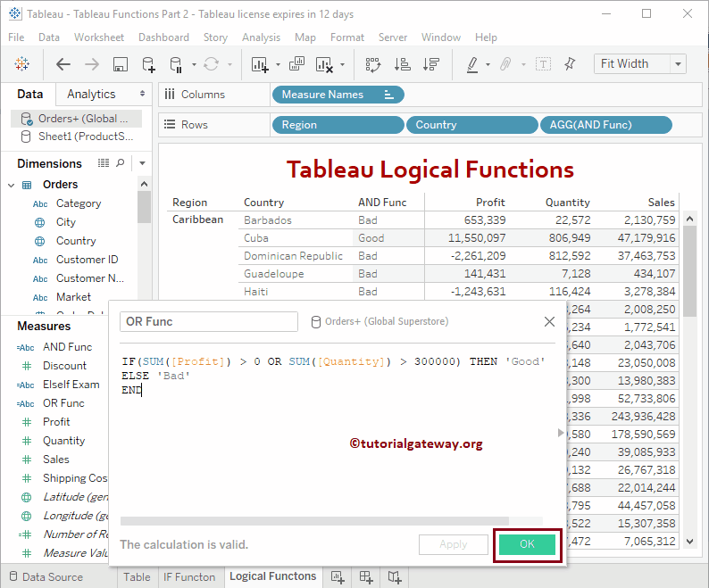This screenshot has width=709, height=588.
Task: Sort descending toolbar icon
Action: pyautogui.click(x=431, y=64)
